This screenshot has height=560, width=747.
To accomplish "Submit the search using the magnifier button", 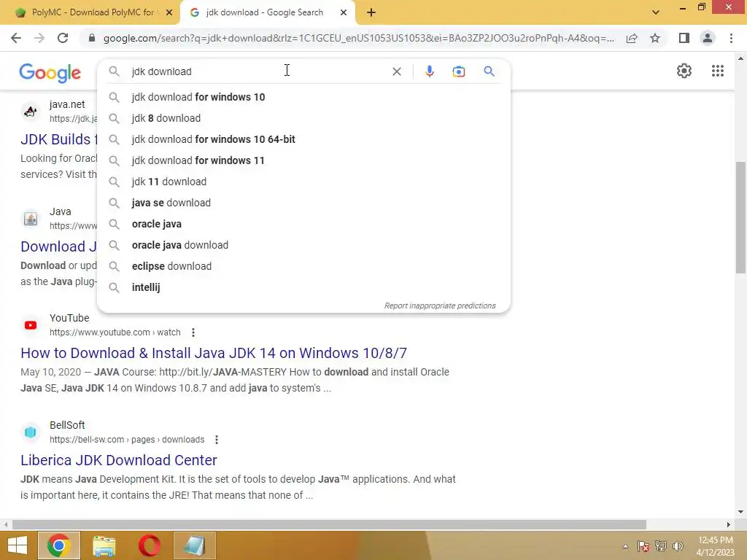I will 489,71.
